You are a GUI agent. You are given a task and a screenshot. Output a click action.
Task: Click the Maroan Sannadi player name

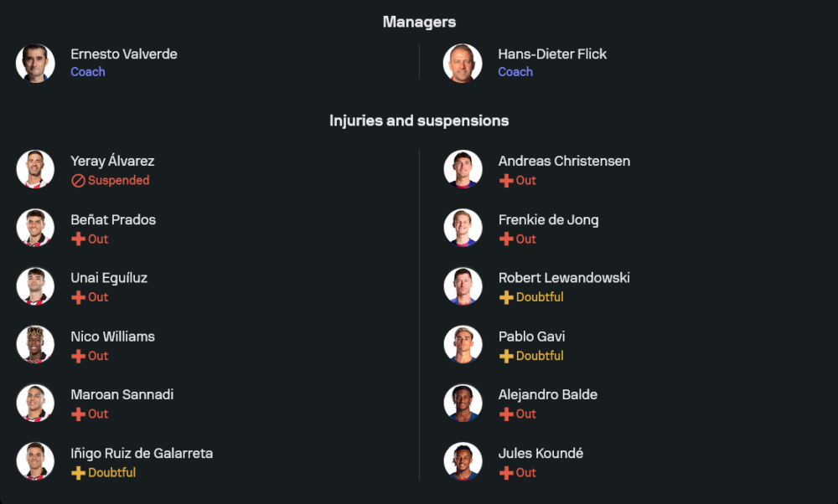point(122,394)
